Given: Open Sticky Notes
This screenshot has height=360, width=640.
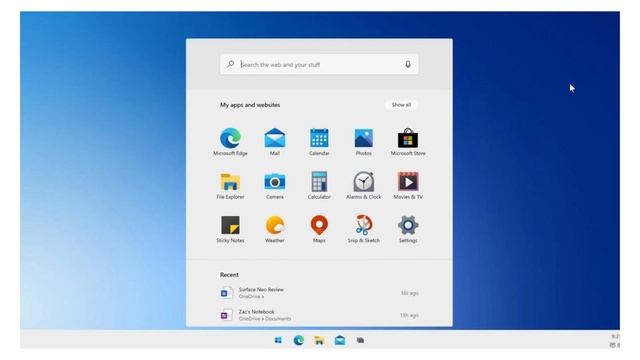Looking at the screenshot, I should [x=230, y=229].
